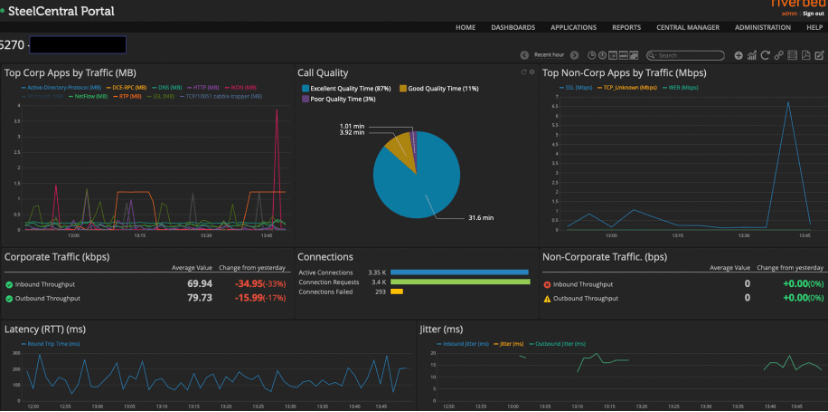Open the CENTRAL MANAGER menu
The height and width of the screenshot is (412, 828).
tap(688, 27)
